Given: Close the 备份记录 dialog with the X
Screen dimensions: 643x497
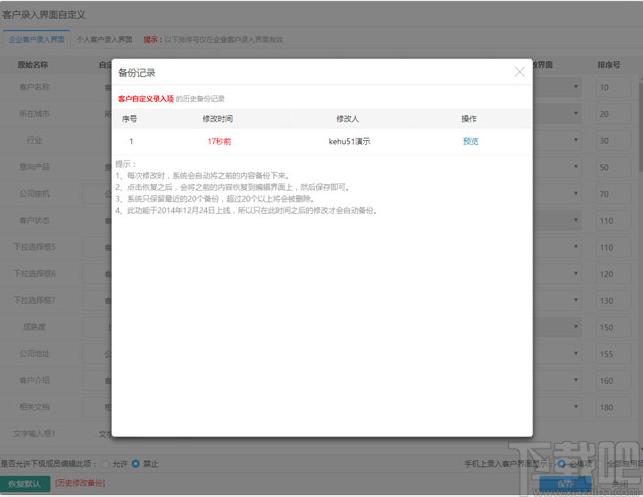Looking at the screenshot, I should 520,72.
